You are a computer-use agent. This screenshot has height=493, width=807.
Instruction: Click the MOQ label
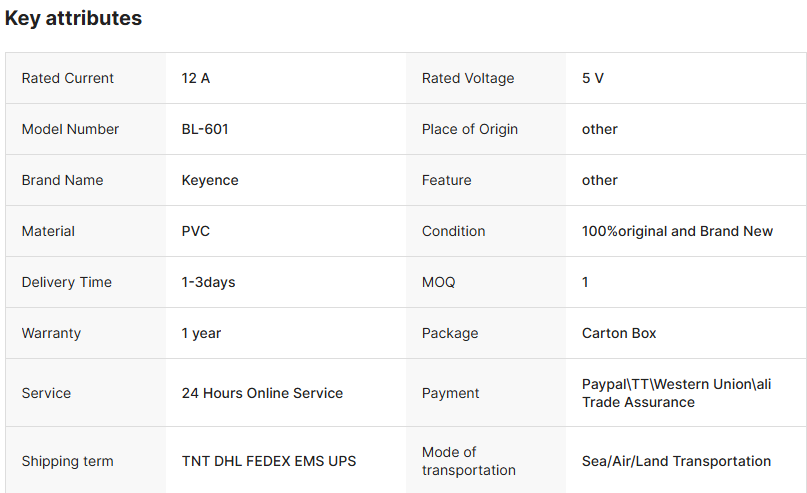click(438, 282)
